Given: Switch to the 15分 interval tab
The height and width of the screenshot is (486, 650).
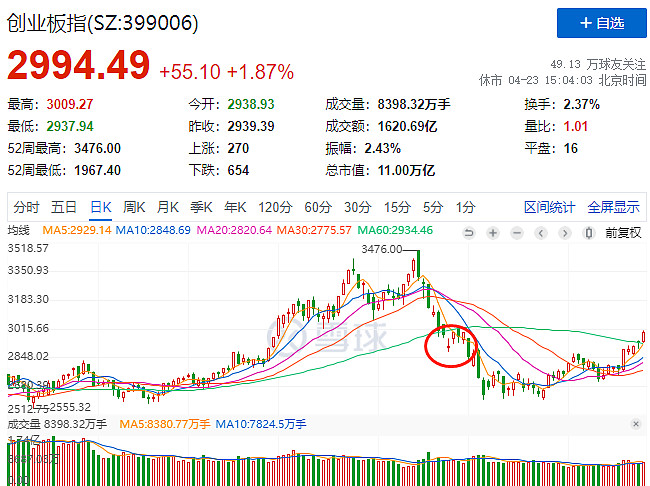Looking at the screenshot, I should pyautogui.click(x=397, y=207).
